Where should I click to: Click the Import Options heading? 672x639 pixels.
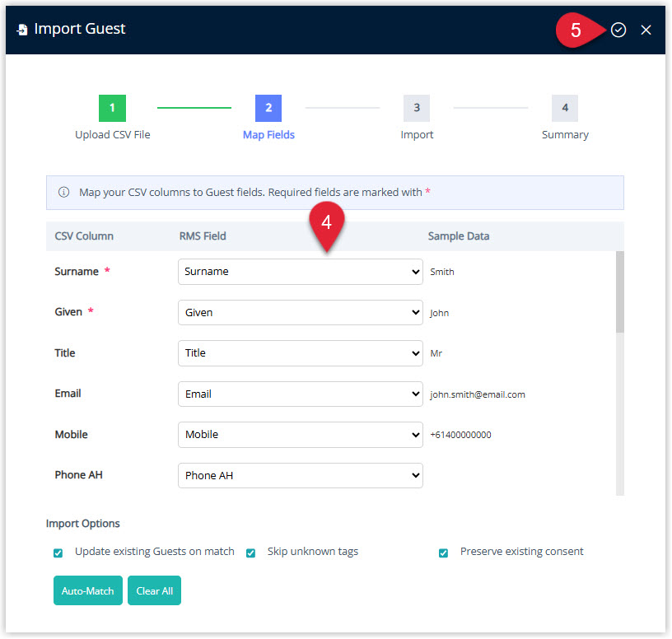point(82,523)
